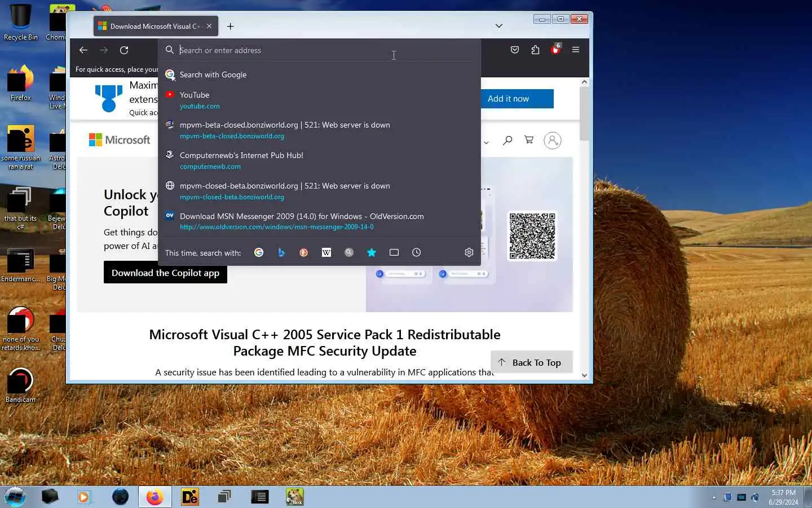Search this time with DuckDuckGo icon
The image size is (812, 508).
coord(304,252)
